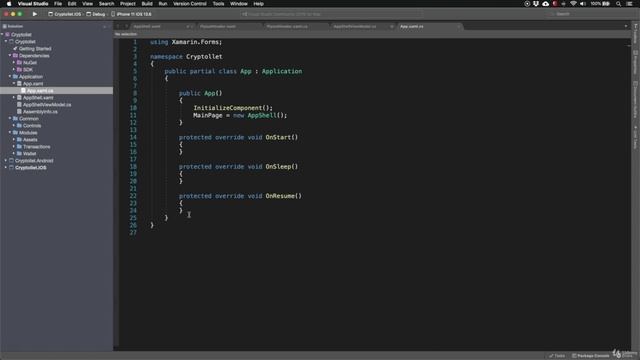Open the Properties side panel tab
Image resolution: width=640 pixels, height=360 pixels.
(636, 62)
